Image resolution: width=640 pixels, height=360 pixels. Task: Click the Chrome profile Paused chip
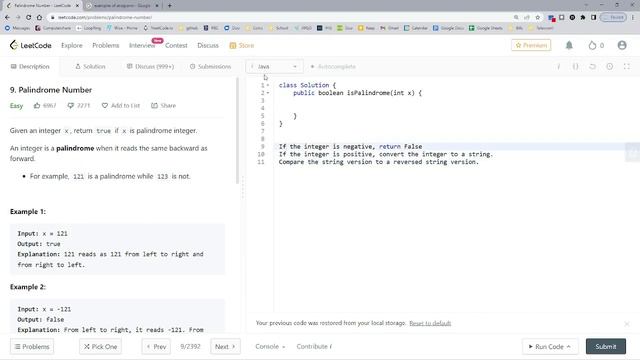[x=613, y=17]
